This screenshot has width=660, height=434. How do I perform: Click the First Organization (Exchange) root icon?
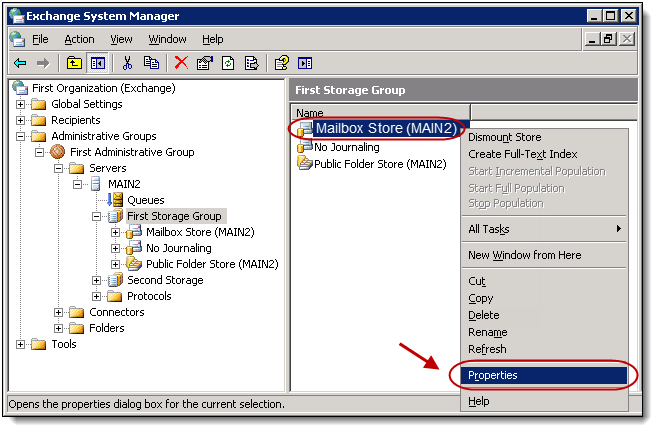(20, 88)
